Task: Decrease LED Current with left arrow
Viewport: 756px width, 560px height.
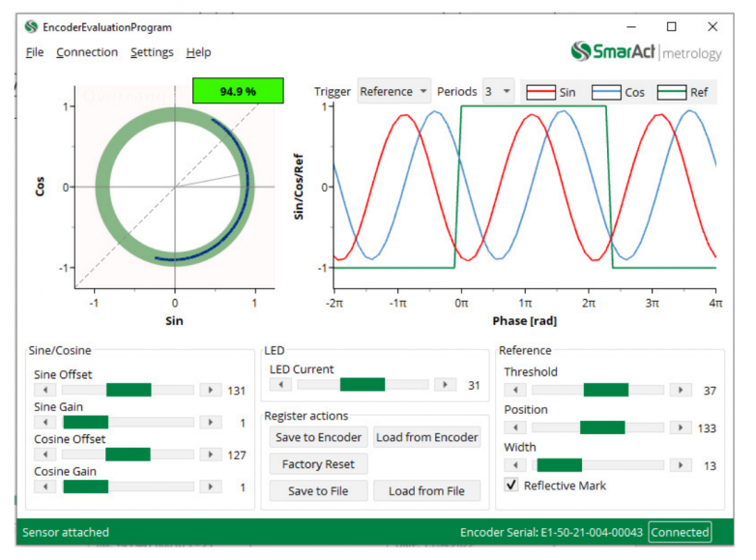Action: click(280, 384)
